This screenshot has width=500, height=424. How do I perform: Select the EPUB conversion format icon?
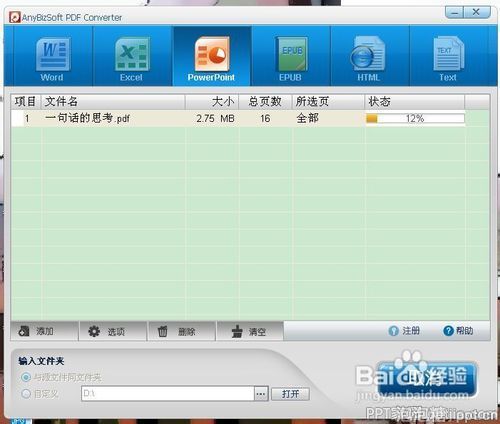291,57
